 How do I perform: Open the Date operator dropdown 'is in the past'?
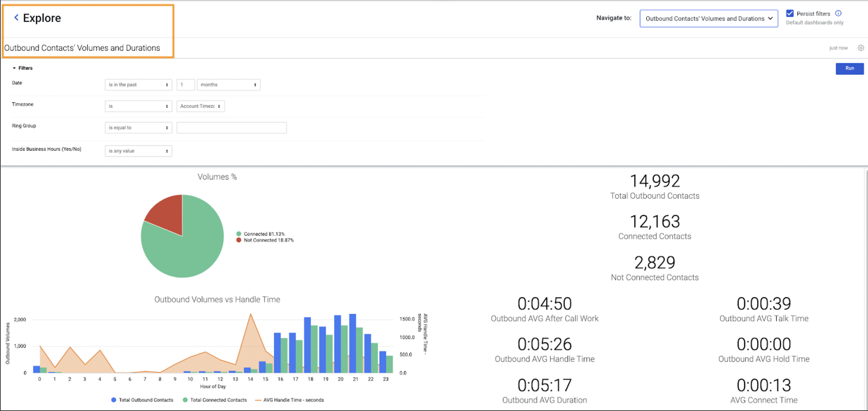[138, 84]
